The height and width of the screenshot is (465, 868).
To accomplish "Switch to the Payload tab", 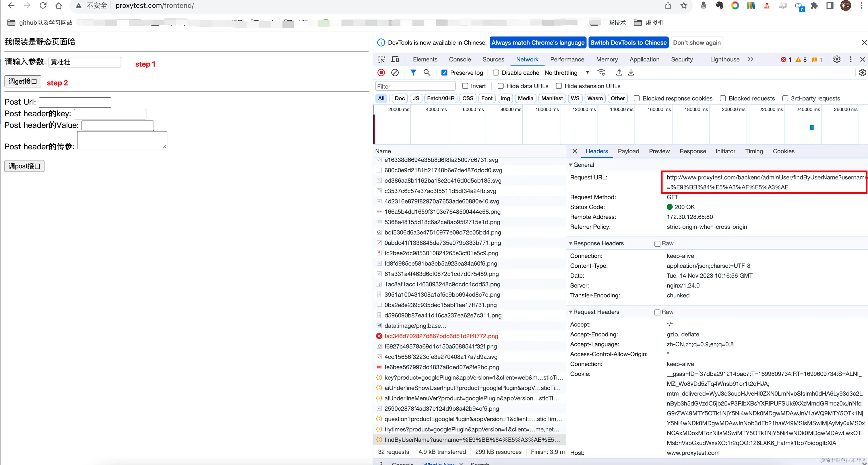I will click(628, 151).
